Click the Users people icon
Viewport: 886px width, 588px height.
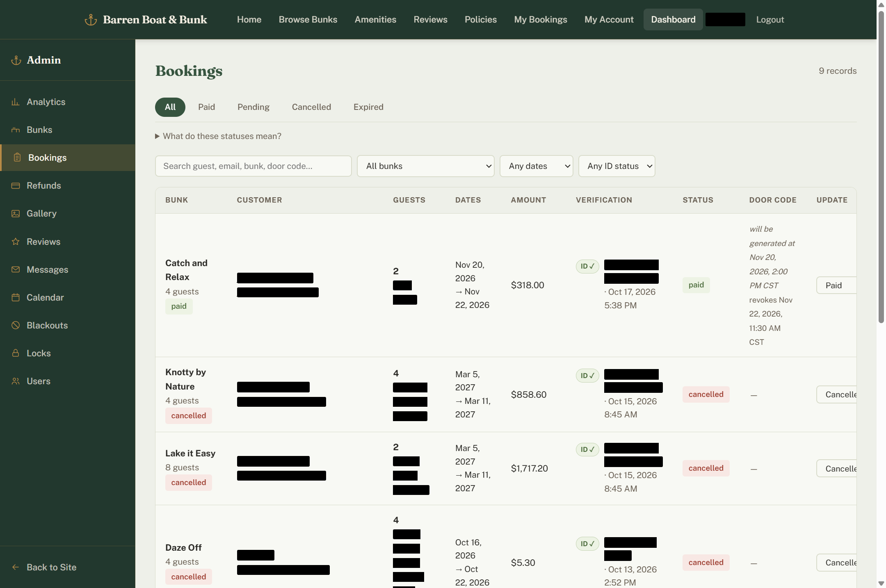[x=16, y=381]
